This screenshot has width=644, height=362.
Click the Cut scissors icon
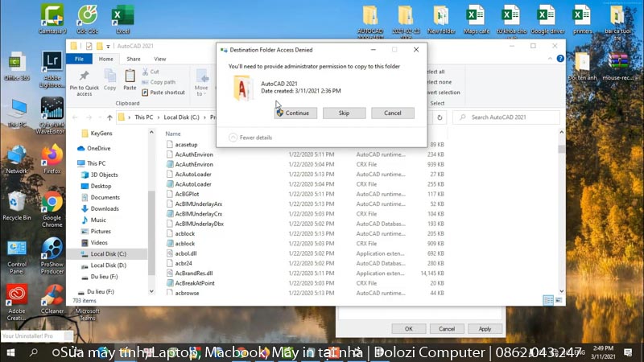pyautogui.click(x=145, y=72)
